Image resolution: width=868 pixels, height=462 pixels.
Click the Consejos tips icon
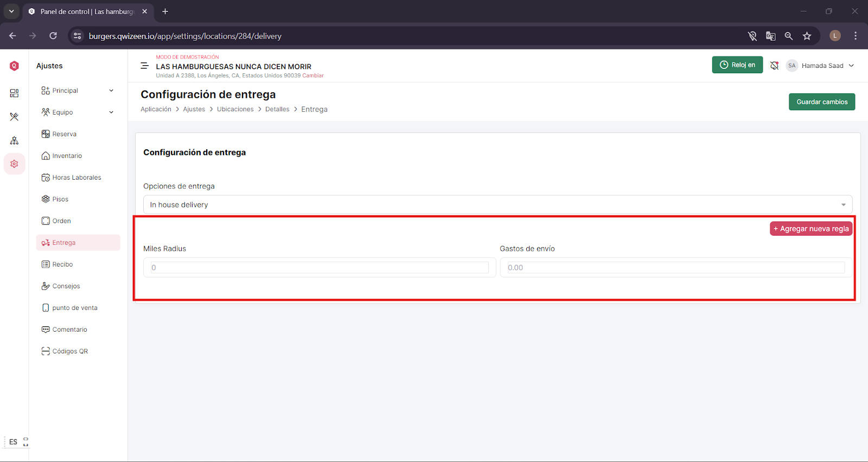(x=46, y=286)
